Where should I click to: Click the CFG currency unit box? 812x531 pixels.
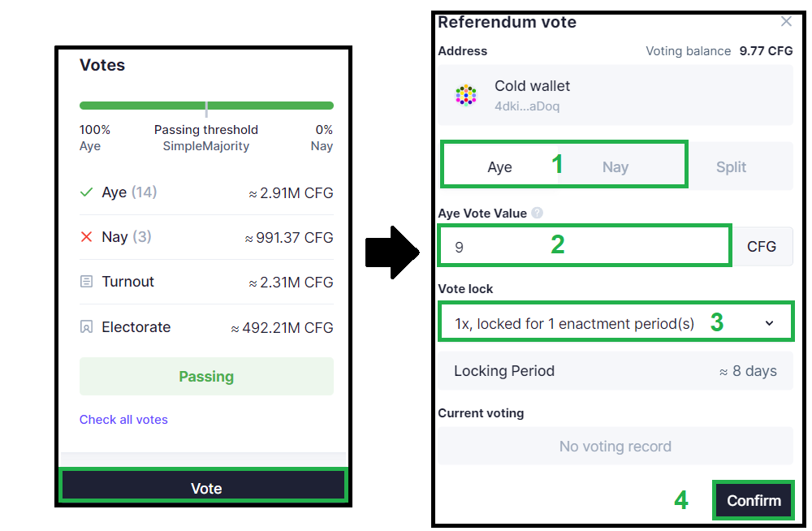(762, 246)
